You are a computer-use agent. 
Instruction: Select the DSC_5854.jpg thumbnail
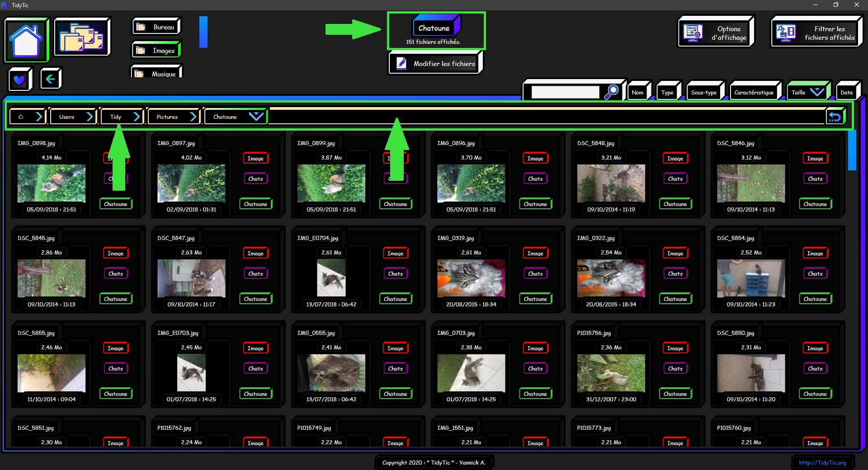751,278
